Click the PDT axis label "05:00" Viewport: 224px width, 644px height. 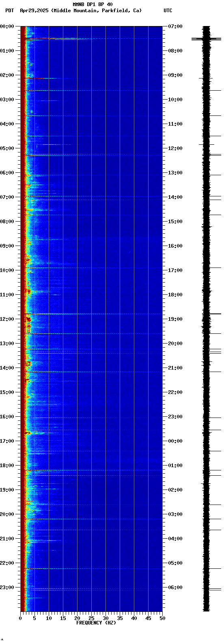click(7, 148)
